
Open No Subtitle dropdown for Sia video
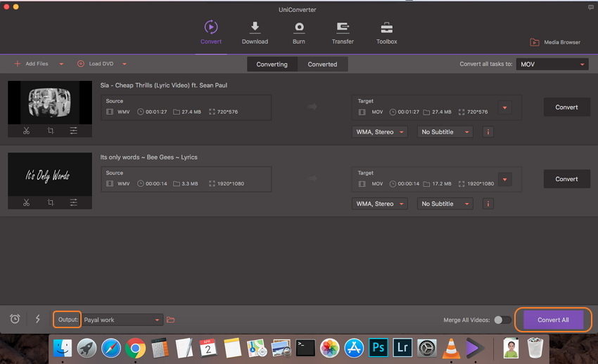(x=445, y=131)
